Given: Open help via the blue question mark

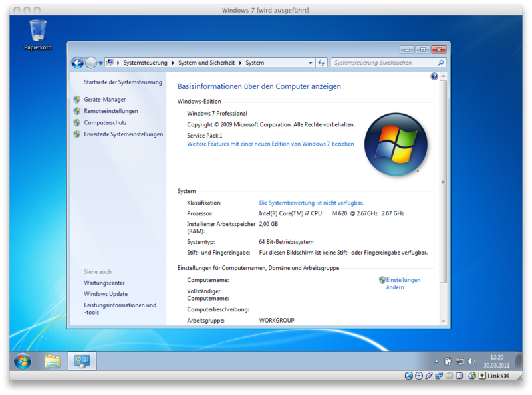Looking at the screenshot, I should [434, 76].
